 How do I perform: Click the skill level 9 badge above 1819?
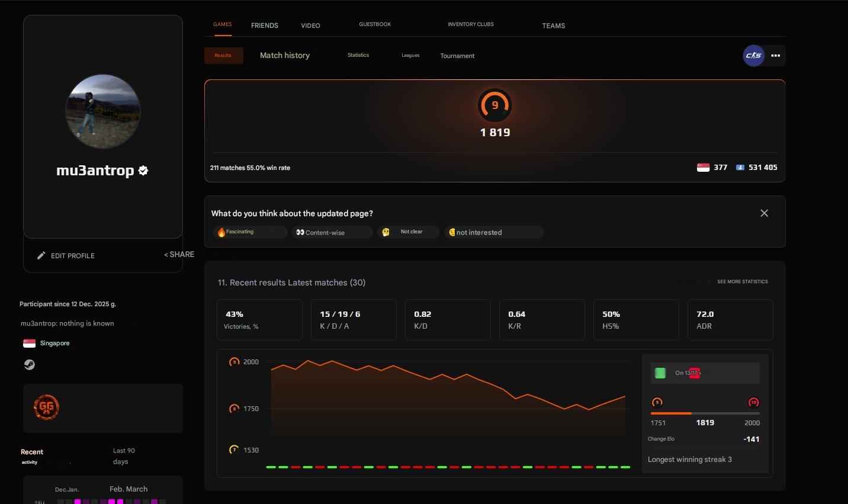494,106
